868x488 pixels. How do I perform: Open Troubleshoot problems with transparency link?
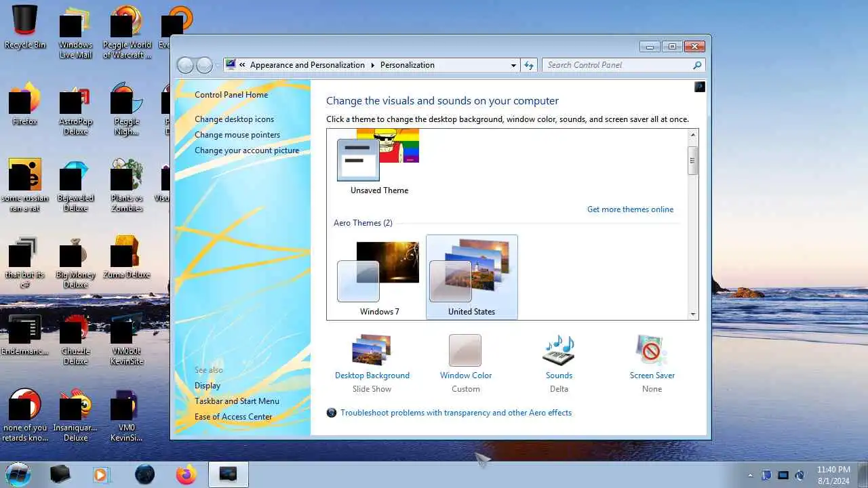(456, 413)
